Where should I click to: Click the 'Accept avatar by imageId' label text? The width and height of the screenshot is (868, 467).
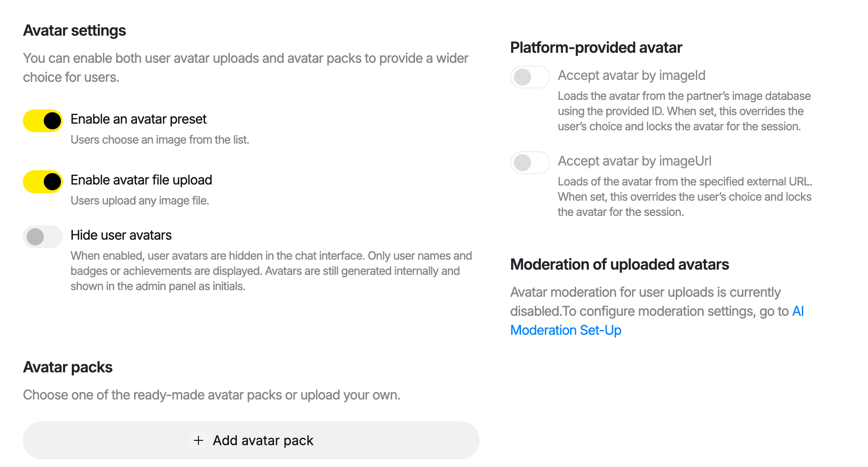(x=631, y=75)
